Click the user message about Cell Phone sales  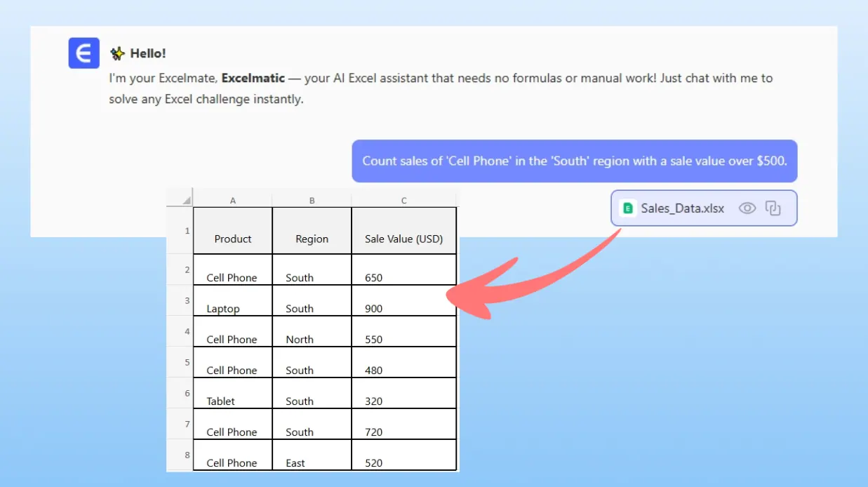pos(574,161)
